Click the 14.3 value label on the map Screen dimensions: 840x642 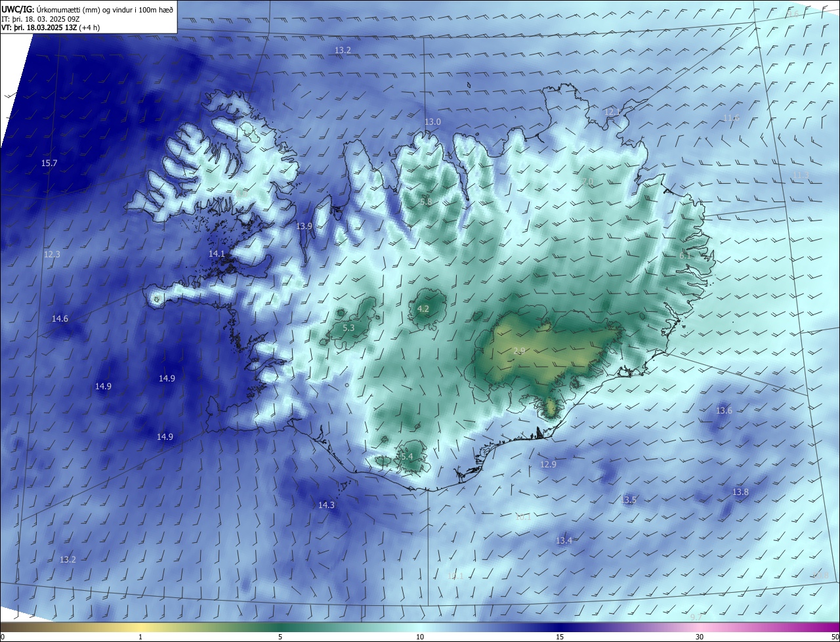(326, 505)
